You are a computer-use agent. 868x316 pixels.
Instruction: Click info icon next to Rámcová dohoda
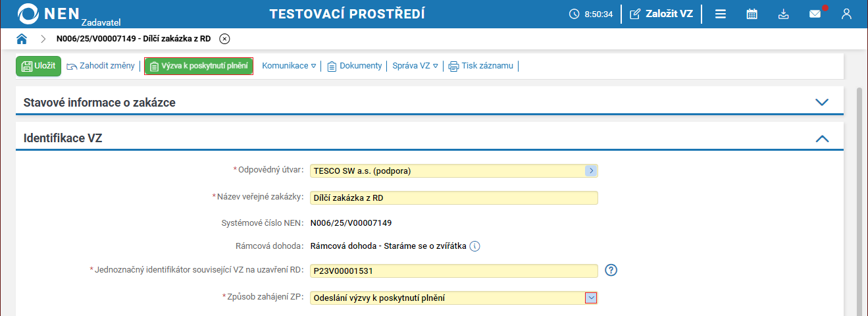tap(475, 247)
